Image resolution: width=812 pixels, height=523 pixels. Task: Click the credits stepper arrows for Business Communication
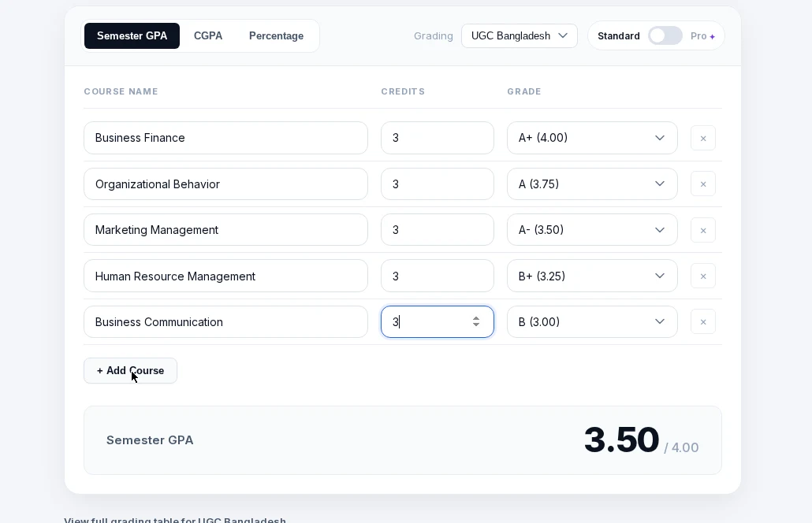coord(476,322)
